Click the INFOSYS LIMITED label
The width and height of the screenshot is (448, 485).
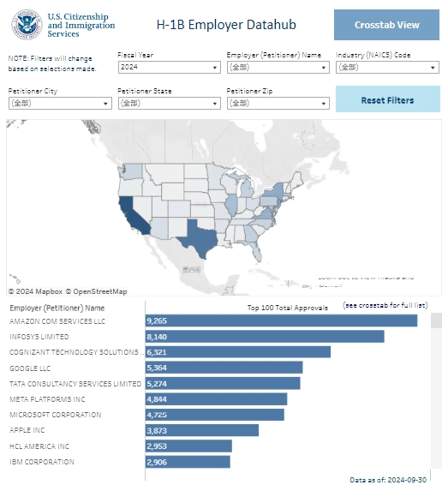39,337
